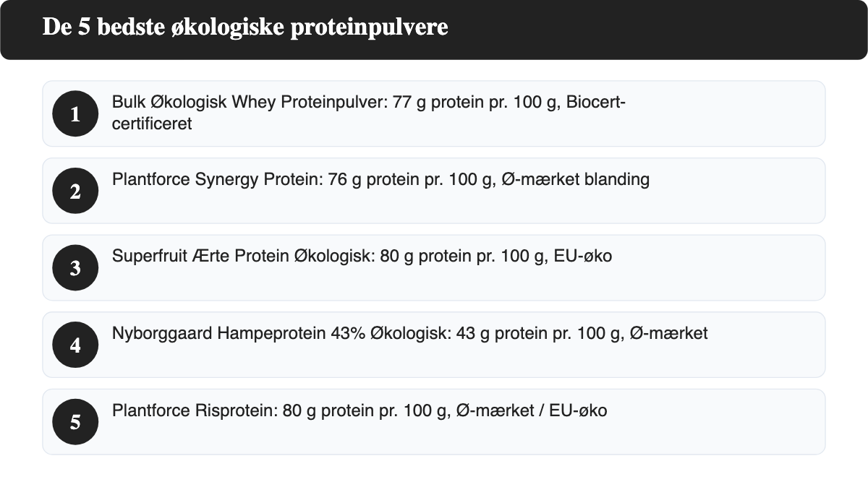
Task: Click the number 2 circle badge
Action: click(x=75, y=191)
